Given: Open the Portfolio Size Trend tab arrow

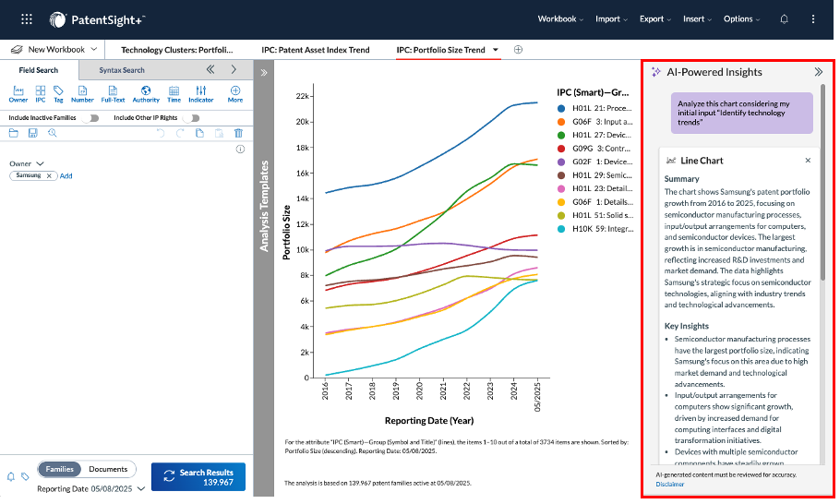Looking at the screenshot, I should click(496, 50).
